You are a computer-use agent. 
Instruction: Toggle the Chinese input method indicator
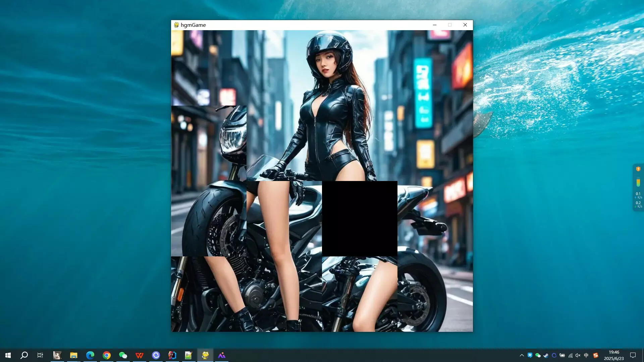click(586, 355)
